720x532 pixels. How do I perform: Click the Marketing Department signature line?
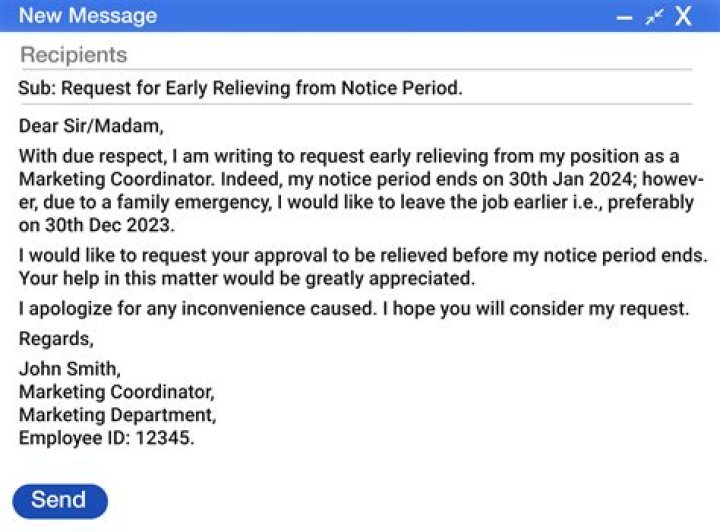117,415
